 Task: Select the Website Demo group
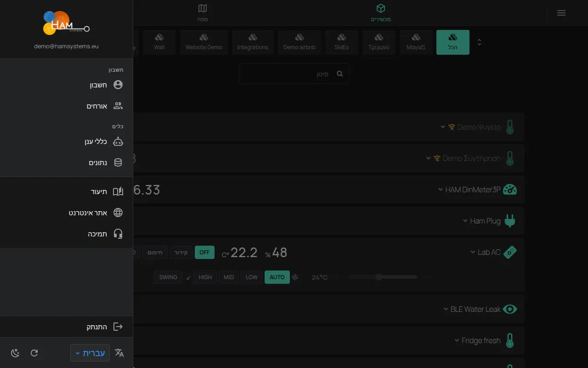click(x=204, y=42)
